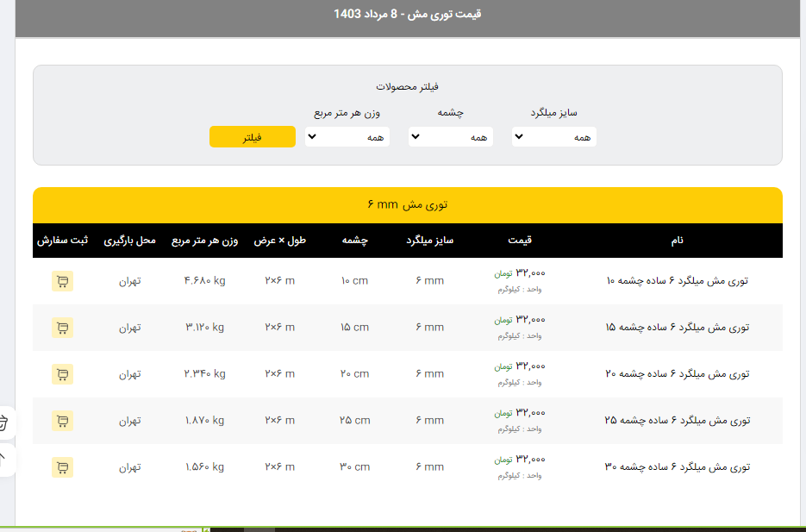The width and height of the screenshot is (806, 532).
Task: Open product توری مش میلگرد 6 ساده چشمه 10
Action: click(678, 281)
